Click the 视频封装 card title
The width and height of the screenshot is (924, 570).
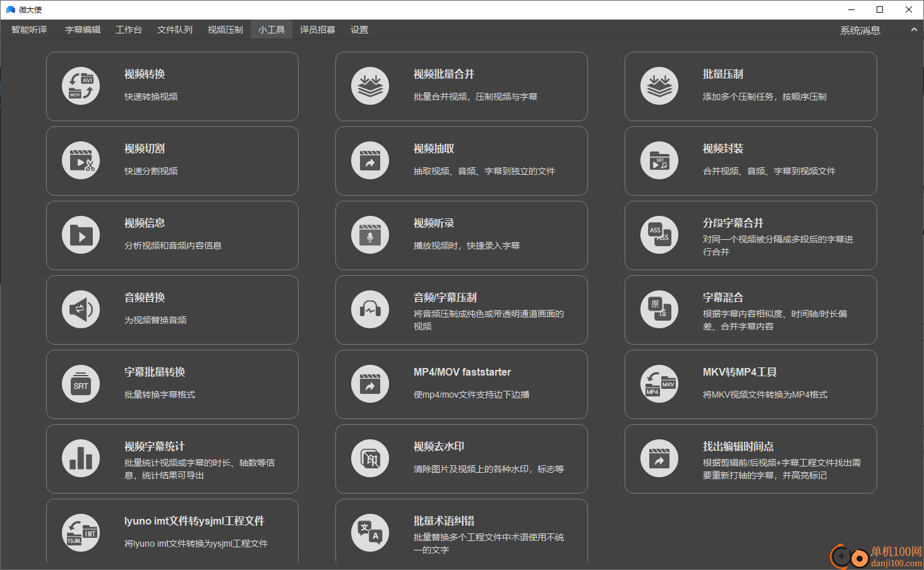723,149
